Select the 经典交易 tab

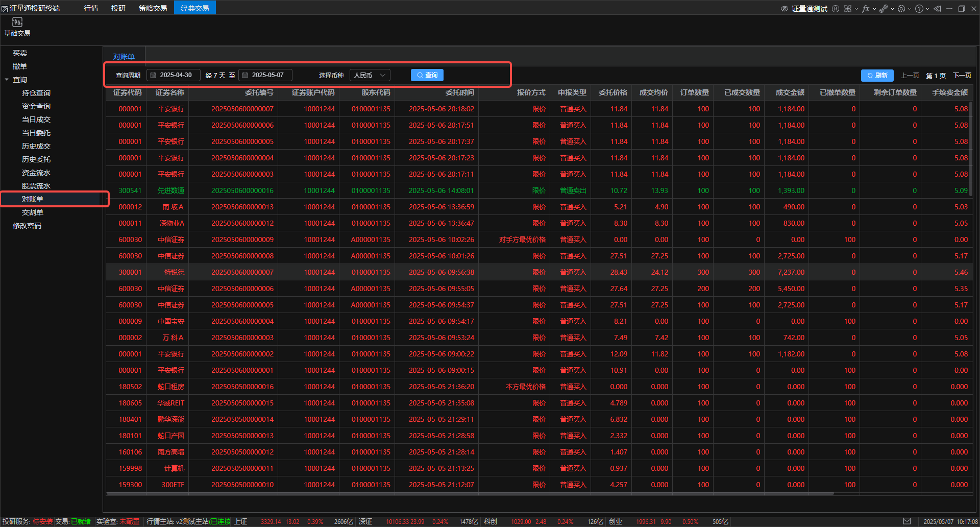pos(195,8)
